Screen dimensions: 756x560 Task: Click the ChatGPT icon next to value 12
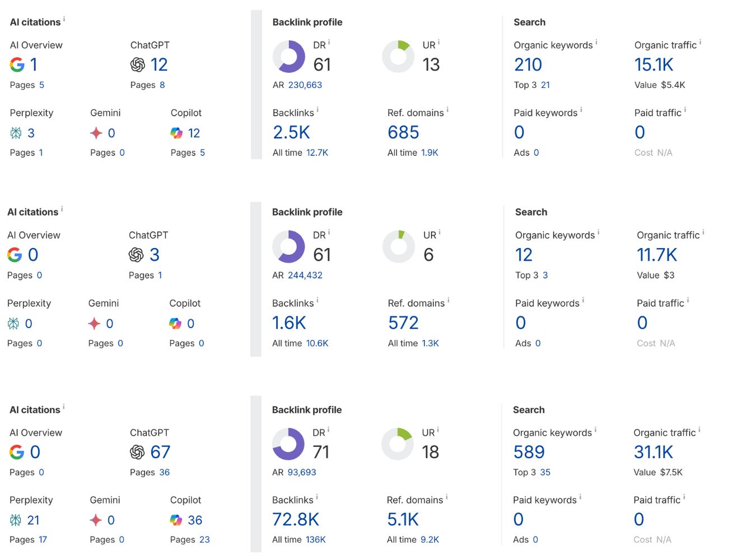(x=138, y=65)
